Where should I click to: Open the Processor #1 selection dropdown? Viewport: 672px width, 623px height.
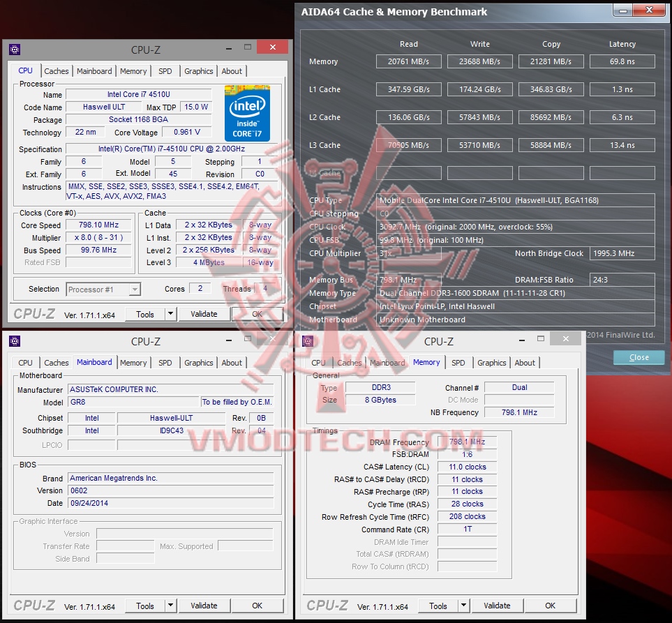click(135, 290)
